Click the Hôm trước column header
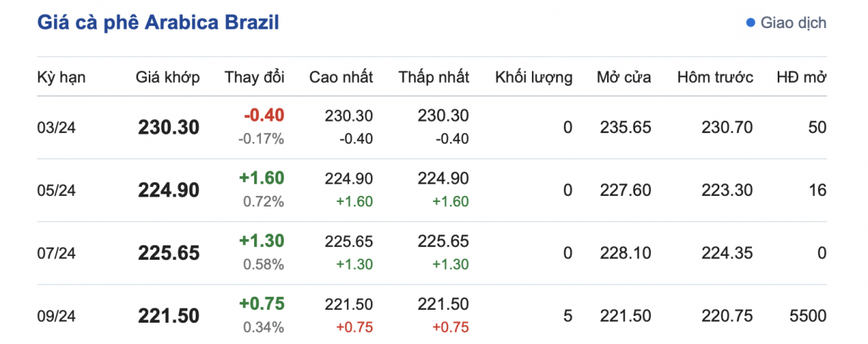Screen dimensions: 868x344 [x=715, y=77]
